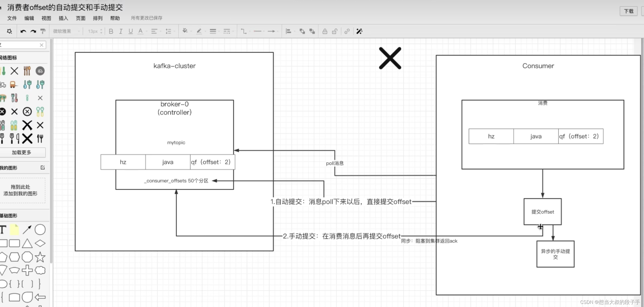Open the arrow end type dropdown

[272, 31]
